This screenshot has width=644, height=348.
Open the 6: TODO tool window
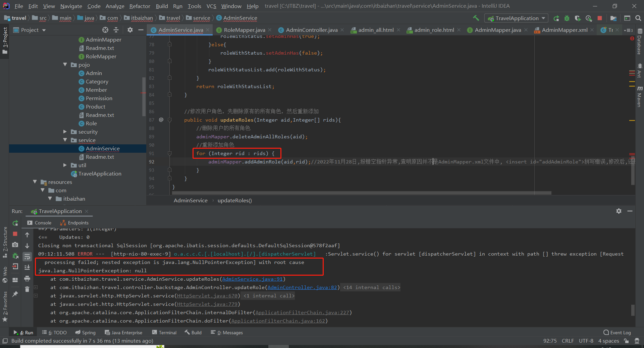click(x=54, y=333)
